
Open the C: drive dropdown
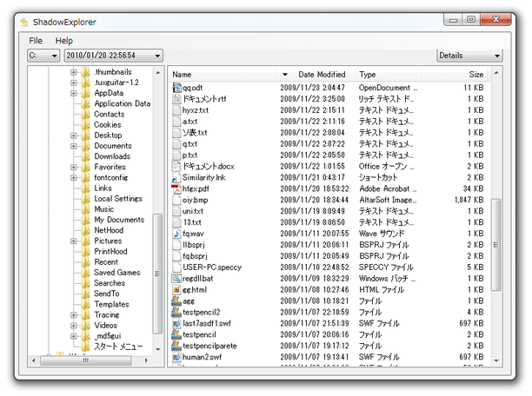coord(43,56)
